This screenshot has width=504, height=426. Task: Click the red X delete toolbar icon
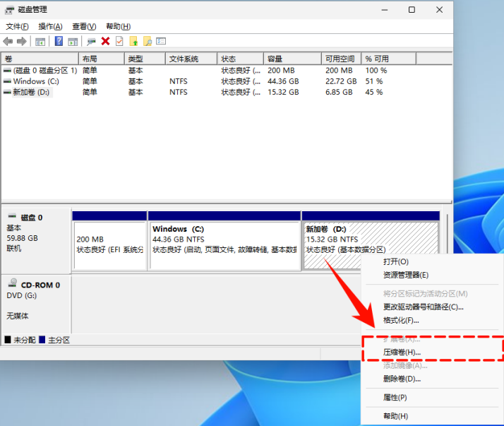coord(105,41)
